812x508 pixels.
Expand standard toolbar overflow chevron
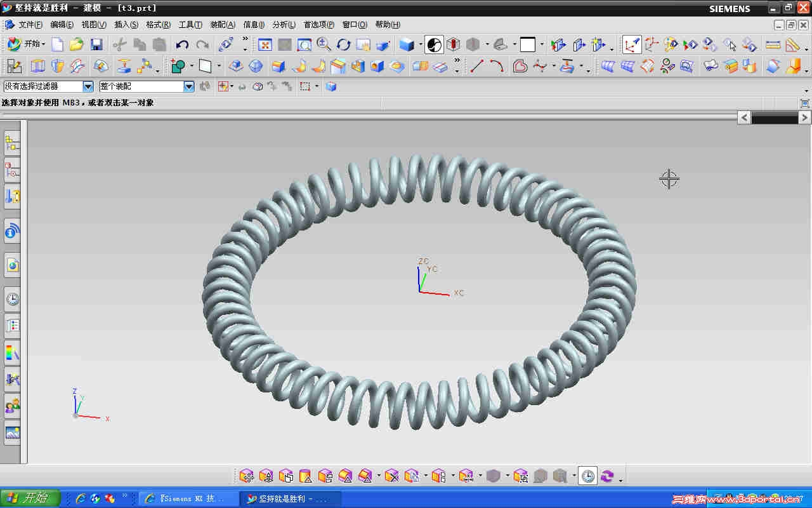tap(245, 40)
